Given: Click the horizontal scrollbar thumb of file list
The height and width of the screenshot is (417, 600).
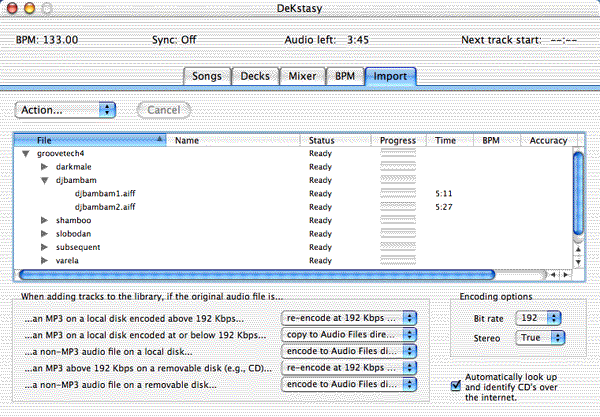Looking at the screenshot, I should (257, 275).
